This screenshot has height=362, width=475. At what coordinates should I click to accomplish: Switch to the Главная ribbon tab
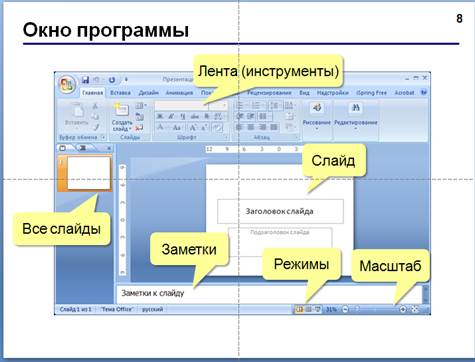coord(92,93)
